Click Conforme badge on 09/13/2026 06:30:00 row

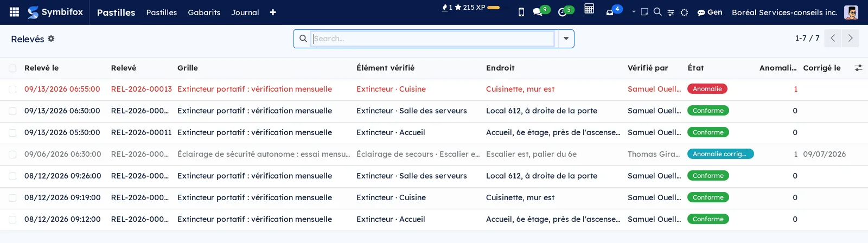point(708,111)
